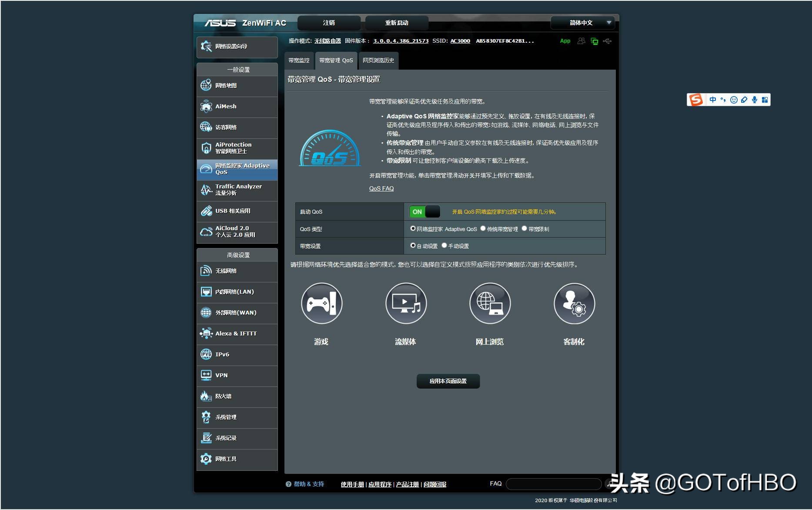Screen dimensions: 812x510
Task: Open the product registration (产品注册) link
Action: click(408, 484)
